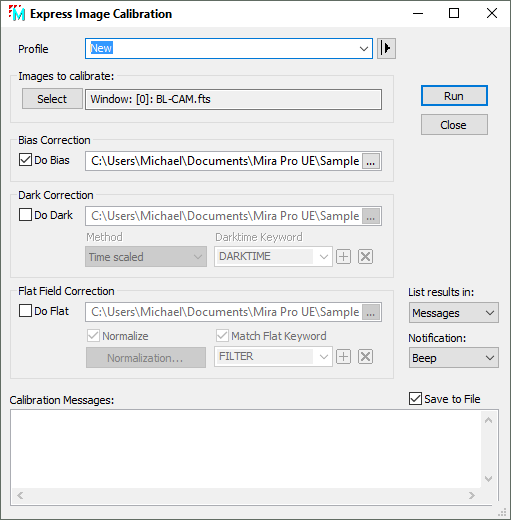511x520 pixels.
Task: Click the Mira app icon in title bar
Action: click(17, 13)
